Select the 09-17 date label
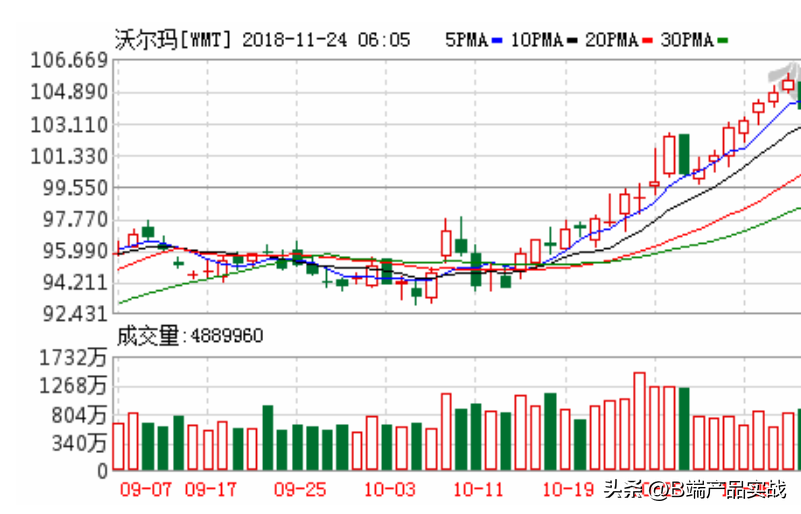The height and width of the screenshot is (514, 801). [210, 489]
